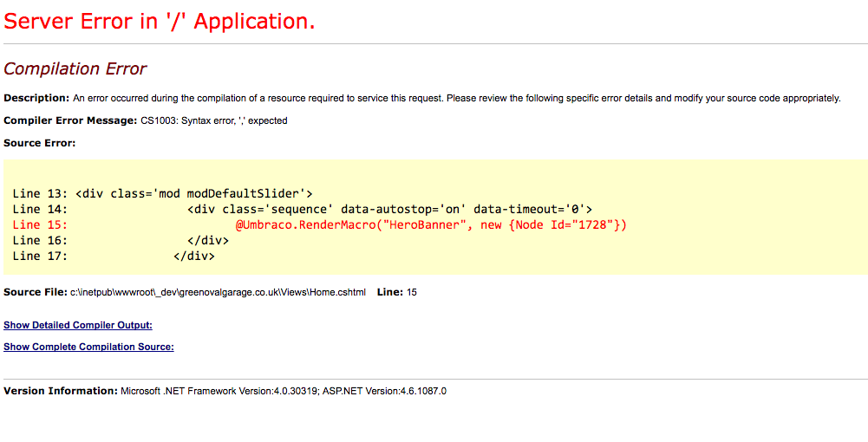
Task: Click the 'Version Information:' label
Action: 61,391
